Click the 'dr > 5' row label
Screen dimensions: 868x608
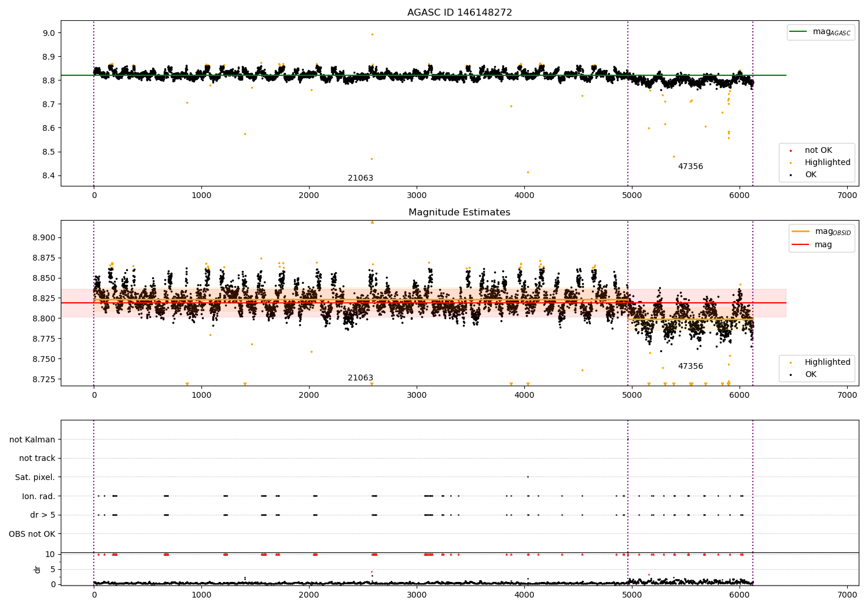click(43, 515)
